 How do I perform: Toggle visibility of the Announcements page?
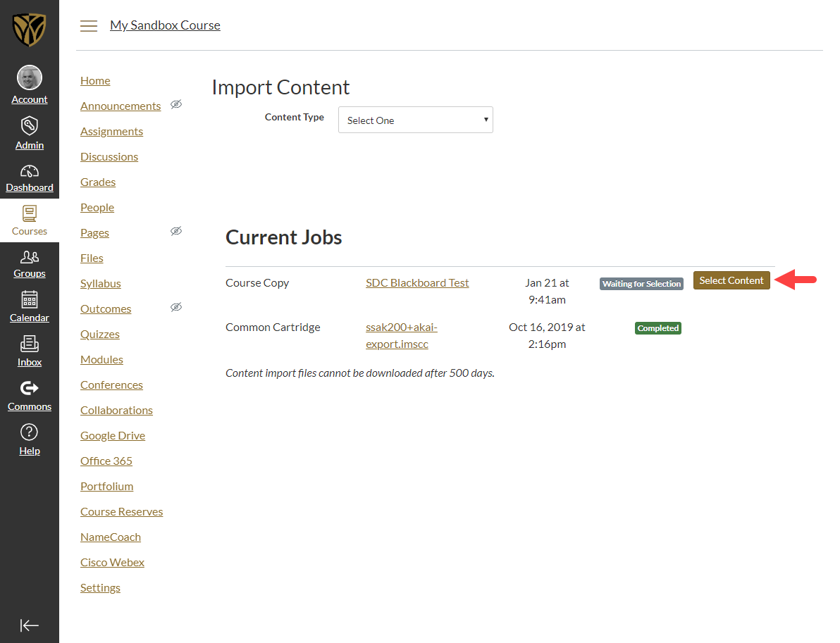pos(176,104)
